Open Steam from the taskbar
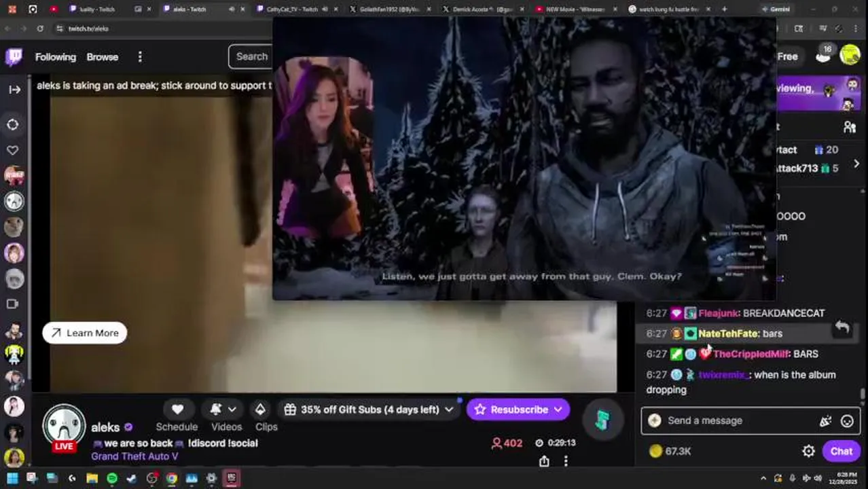 click(x=132, y=478)
